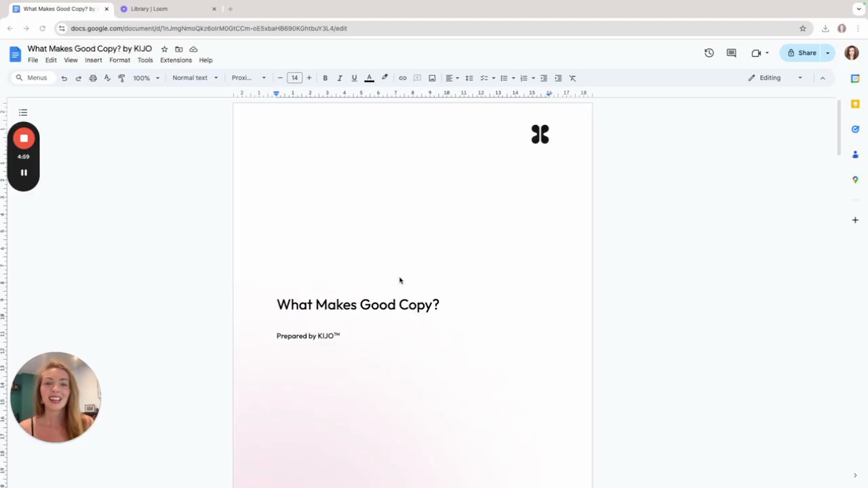Open the Help menu
Screen dimensions: 868x488
(205, 60)
